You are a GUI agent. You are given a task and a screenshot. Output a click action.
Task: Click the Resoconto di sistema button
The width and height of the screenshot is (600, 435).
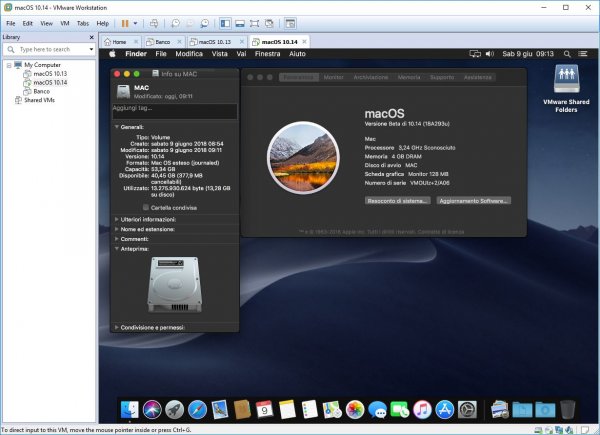[395, 200]
